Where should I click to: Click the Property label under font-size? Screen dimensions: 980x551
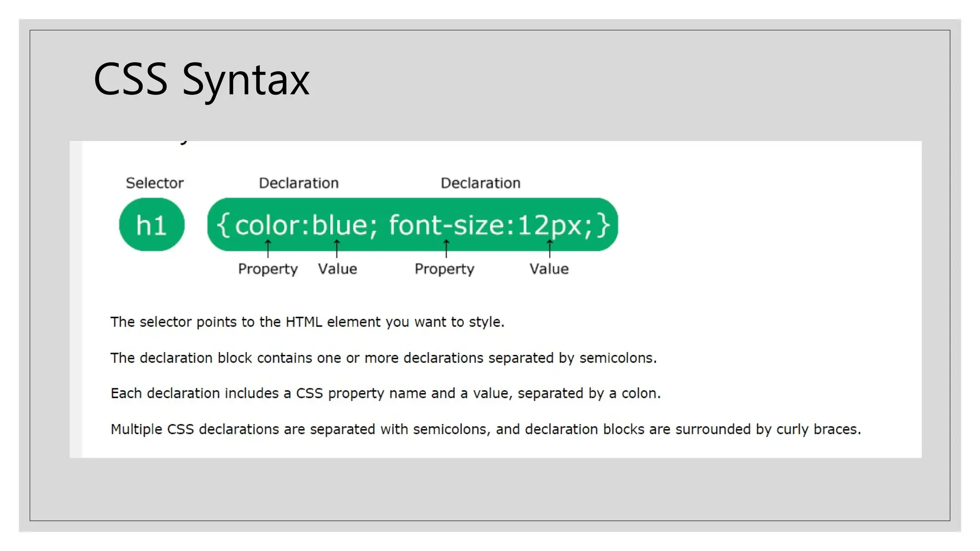pyautogui.click(x=445, y=269)
